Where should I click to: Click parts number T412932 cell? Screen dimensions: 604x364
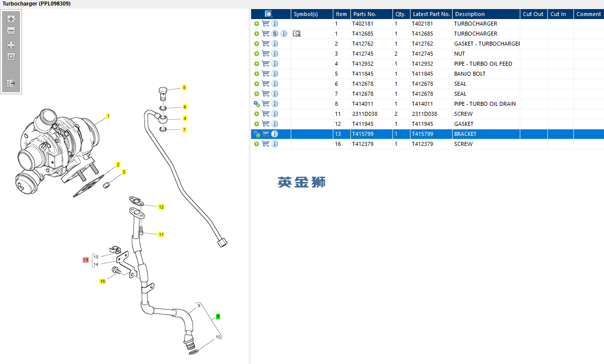371,64
